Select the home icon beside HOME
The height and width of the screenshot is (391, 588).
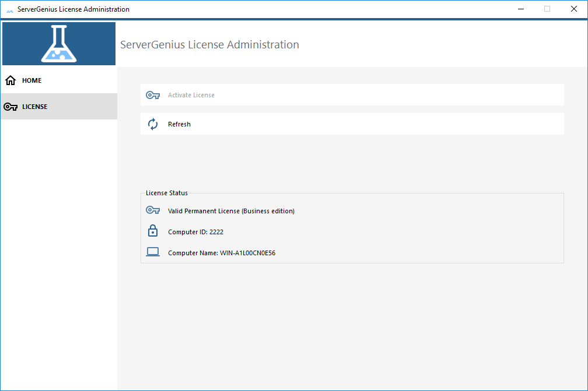[x=10, y=80]
